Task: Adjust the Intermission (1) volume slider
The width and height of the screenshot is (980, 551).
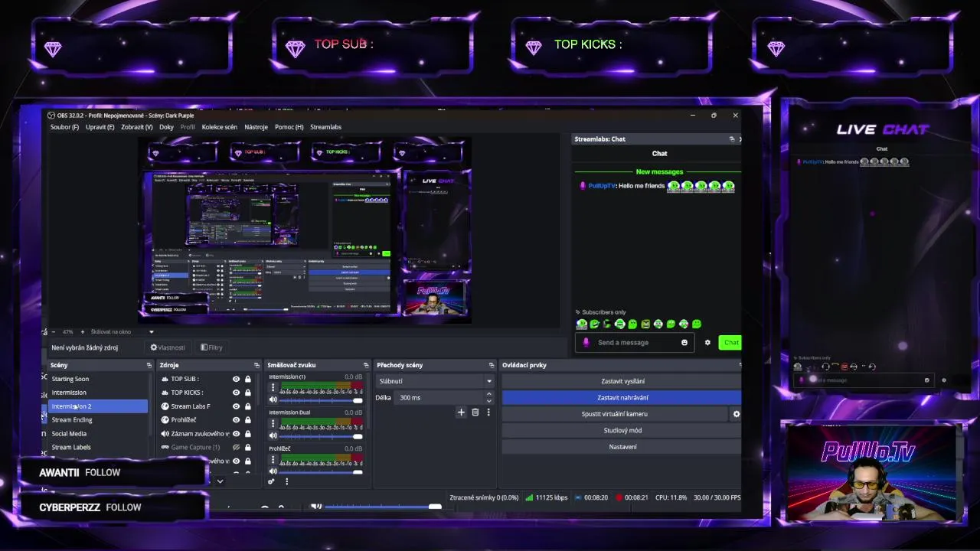Action: tap(321, 400)
